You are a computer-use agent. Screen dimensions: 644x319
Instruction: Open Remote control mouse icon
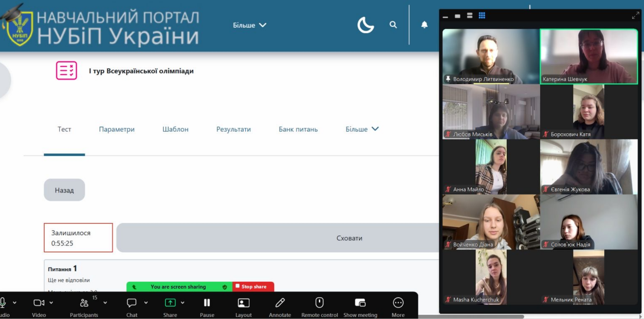320,303
